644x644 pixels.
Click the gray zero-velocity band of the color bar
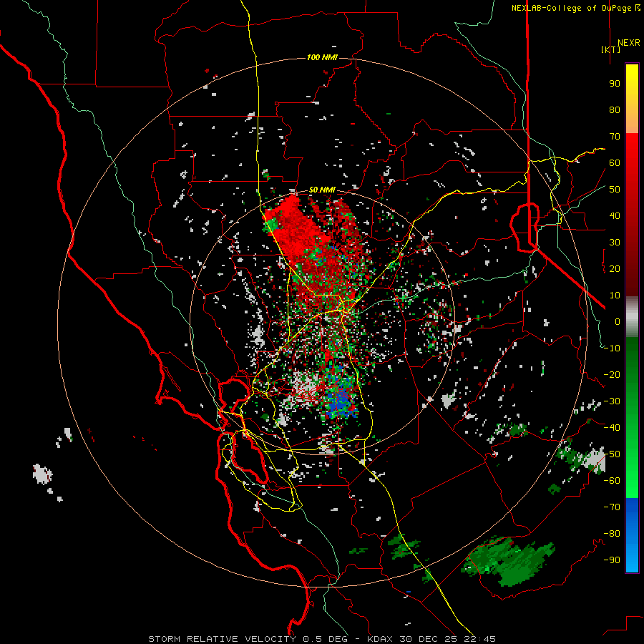coord(632,317)
